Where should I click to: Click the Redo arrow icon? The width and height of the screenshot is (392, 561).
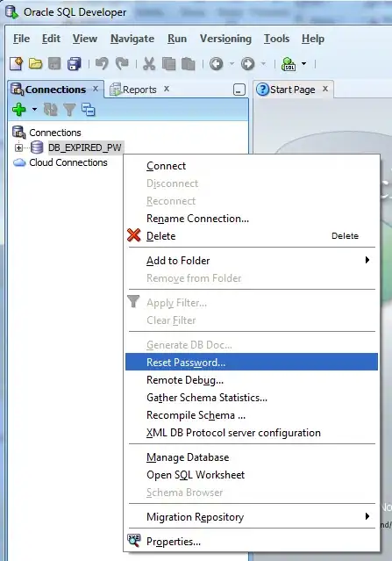122,64
